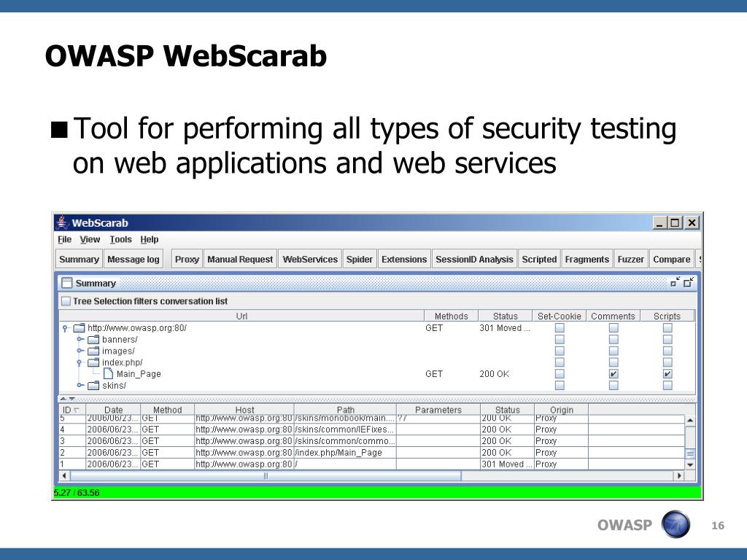Switch to the Message log tab
The image size is (747, 560).
(x=133, y=259)
